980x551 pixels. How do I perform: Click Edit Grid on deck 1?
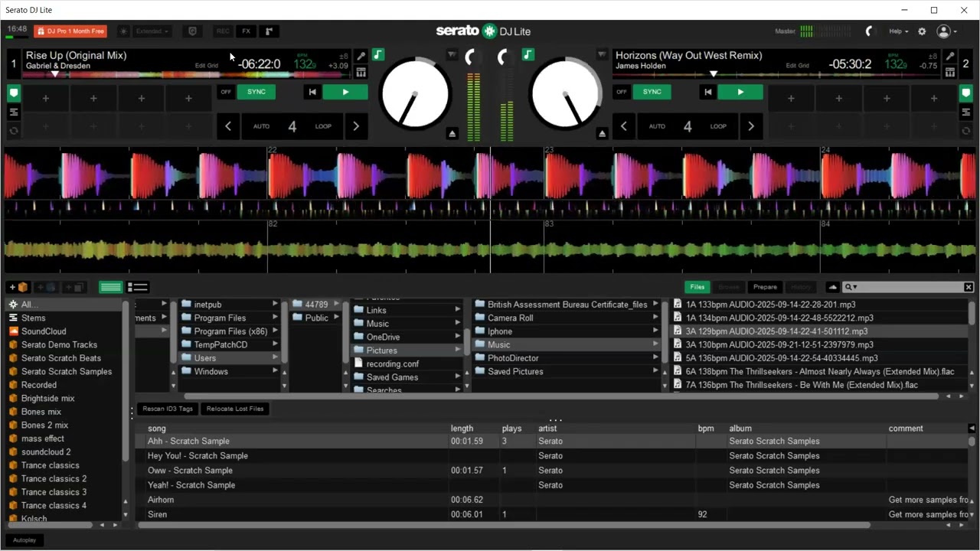coord(207,66)
